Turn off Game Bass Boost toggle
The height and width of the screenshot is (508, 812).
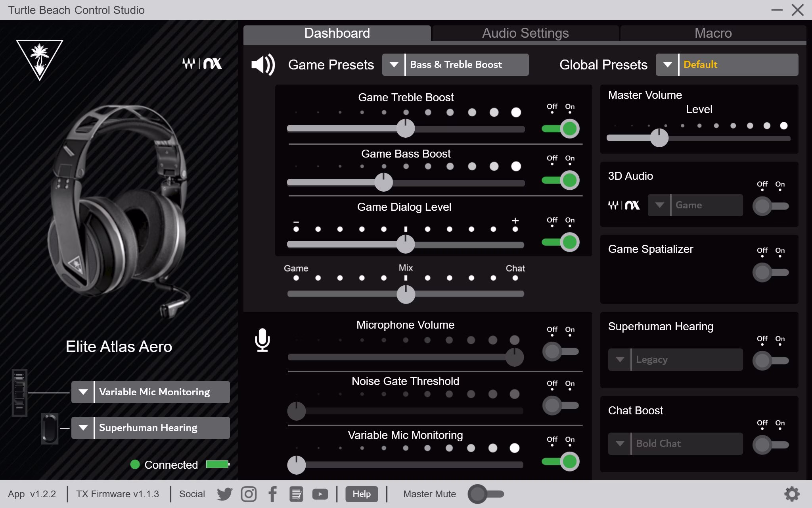[561, 180]
